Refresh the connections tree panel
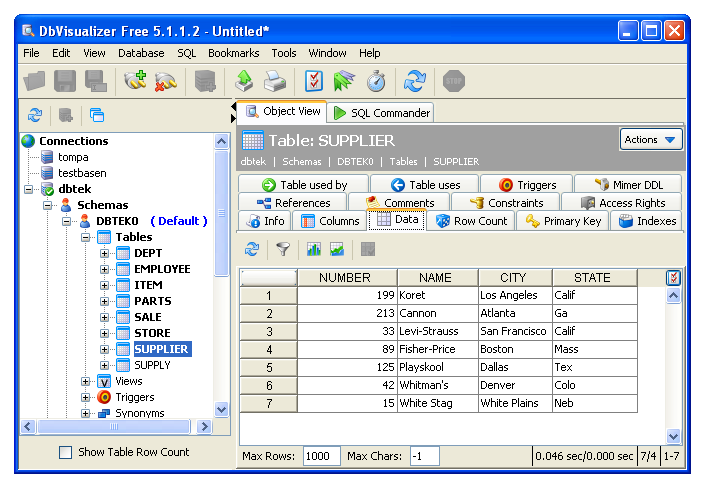Screen dimensions: 709x487 click(x=35, y=115)
